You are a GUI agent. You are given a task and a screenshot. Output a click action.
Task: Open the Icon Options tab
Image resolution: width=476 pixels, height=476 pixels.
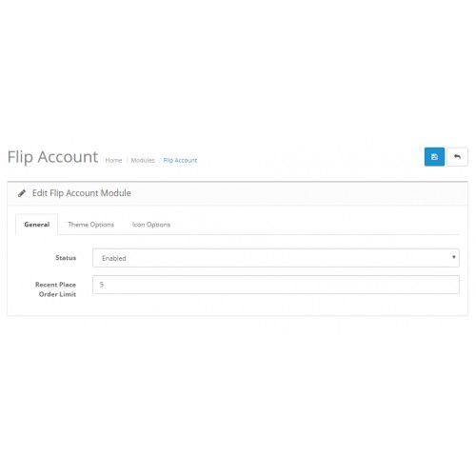click(x=151, y=225)
